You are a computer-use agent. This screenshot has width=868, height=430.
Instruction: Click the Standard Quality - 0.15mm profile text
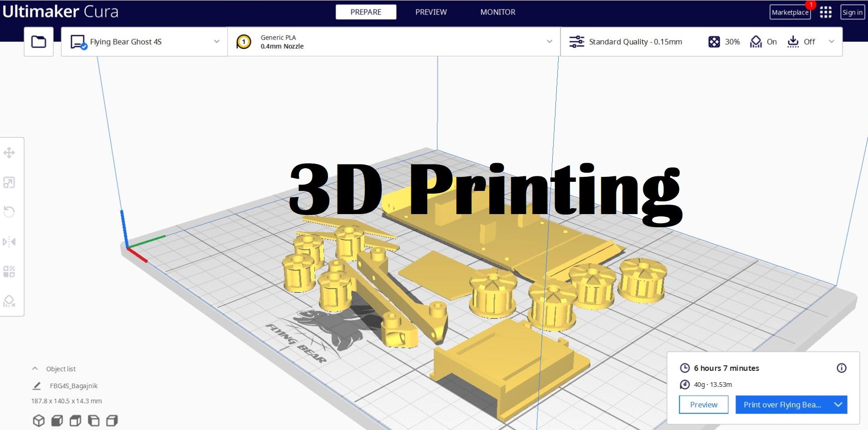pyautogui.click(x=636, y=42)
